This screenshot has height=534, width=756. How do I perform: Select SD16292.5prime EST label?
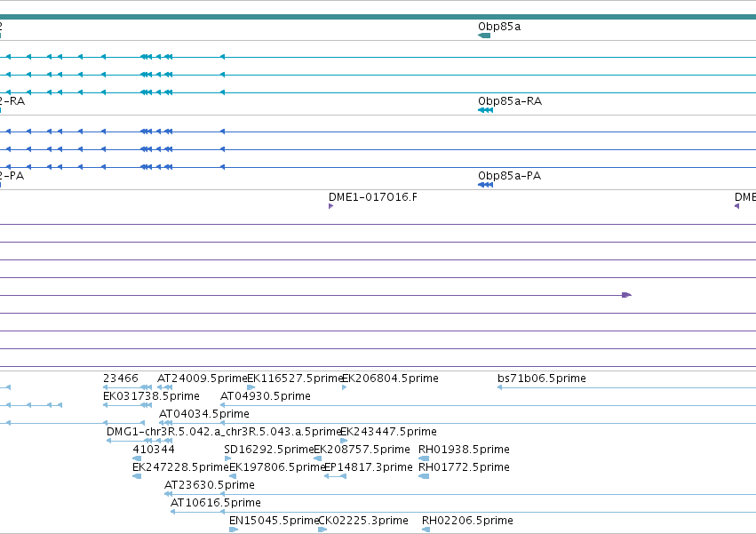269,450
